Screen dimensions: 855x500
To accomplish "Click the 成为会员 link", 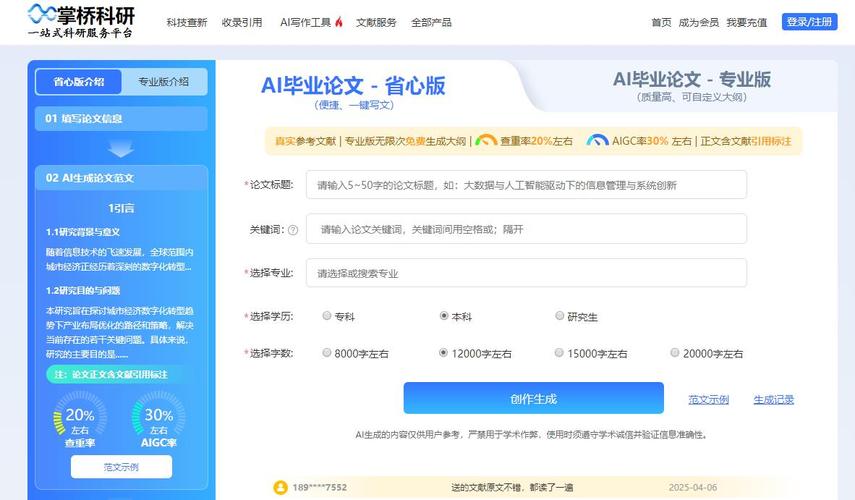I will click(699, 22).
